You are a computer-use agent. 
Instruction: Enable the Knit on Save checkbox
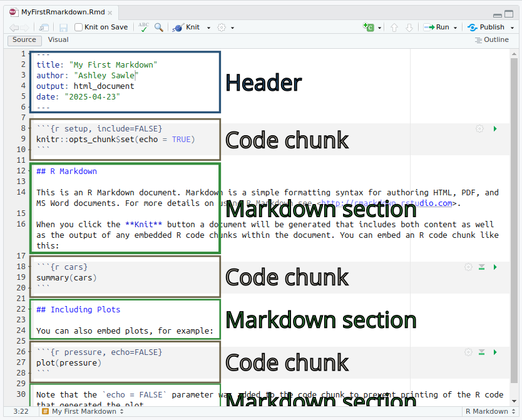coord(79,28)
